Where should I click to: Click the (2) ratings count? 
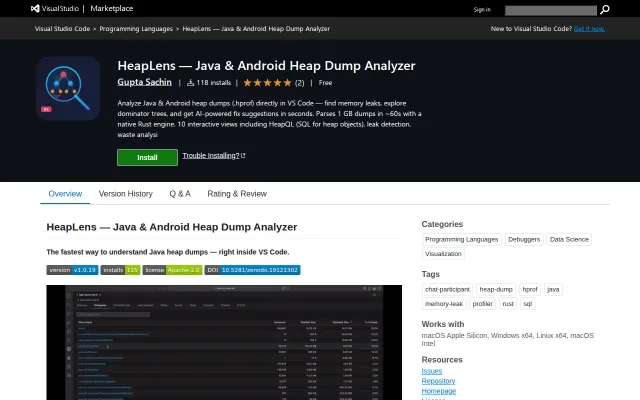click(300, 83)
